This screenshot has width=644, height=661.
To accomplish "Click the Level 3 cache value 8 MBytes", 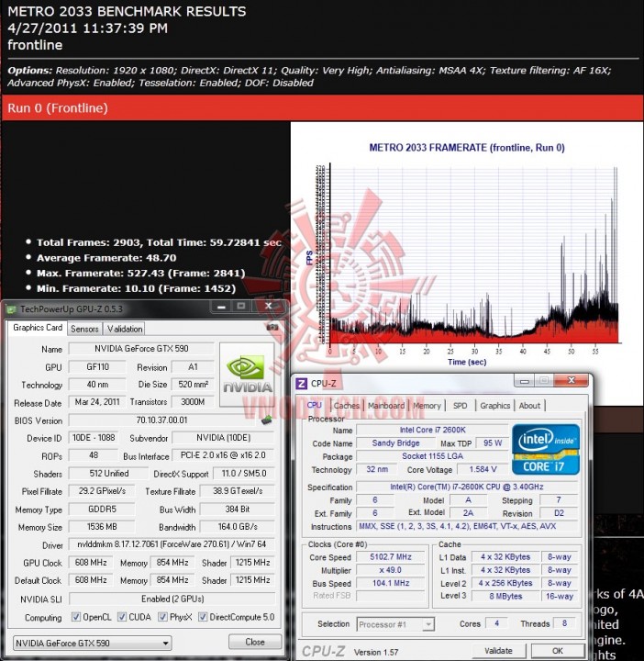I will click(505, 596).
